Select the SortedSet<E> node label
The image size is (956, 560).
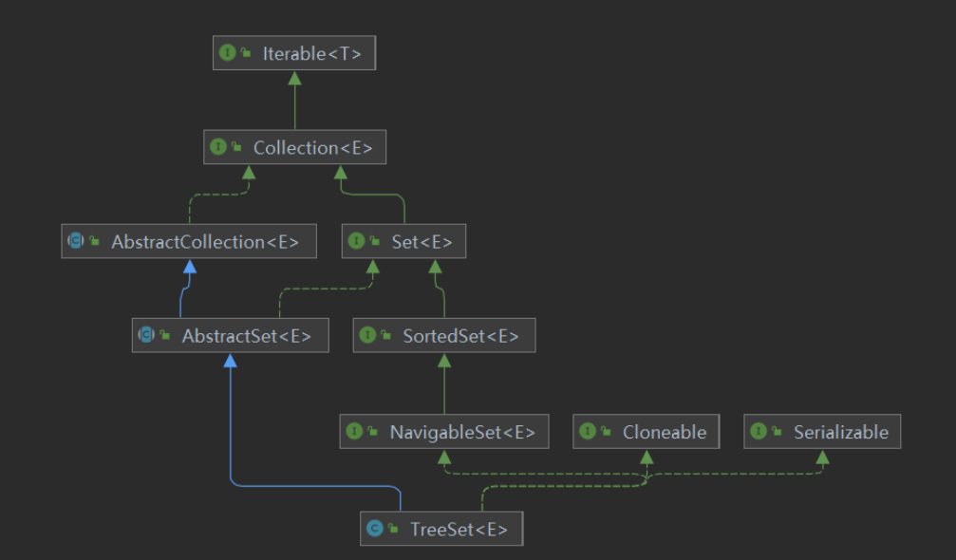[x=459, y=335]
